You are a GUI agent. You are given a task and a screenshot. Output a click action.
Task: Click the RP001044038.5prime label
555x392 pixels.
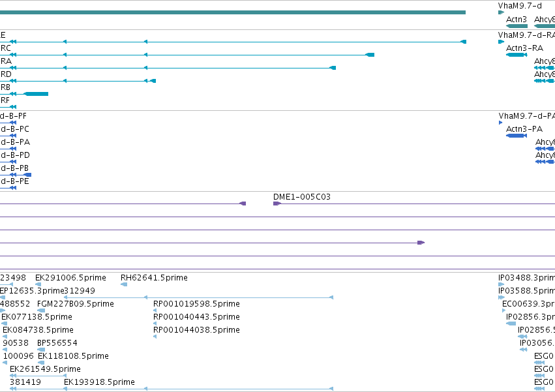click(196, 331)
